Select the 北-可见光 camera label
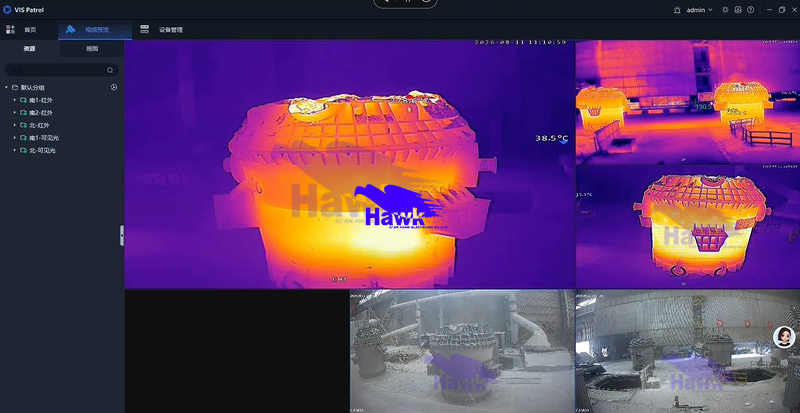This screenshot has width=800, height=413. click(42, 150)
